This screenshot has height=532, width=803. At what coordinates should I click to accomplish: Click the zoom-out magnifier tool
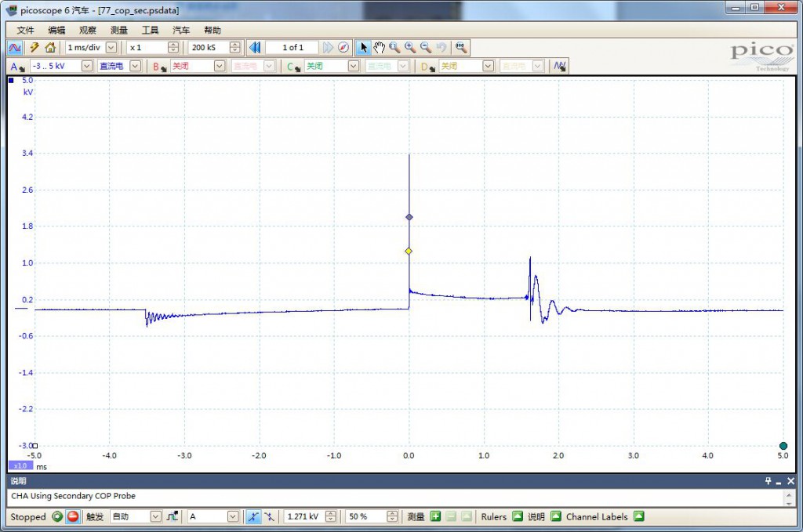coord(426,48)
